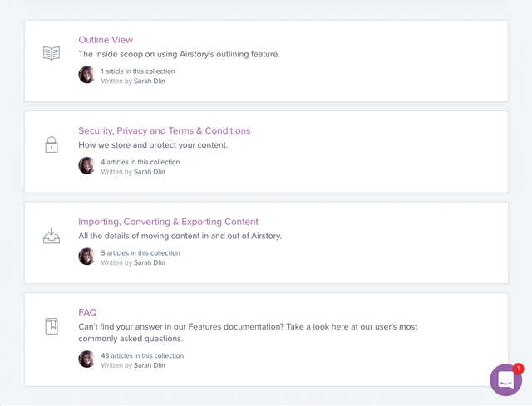The height and width of the screenshot is (406, 532).
Task: Open Security, Privacy and Terms & Conditions
Action: click(165, 131)
